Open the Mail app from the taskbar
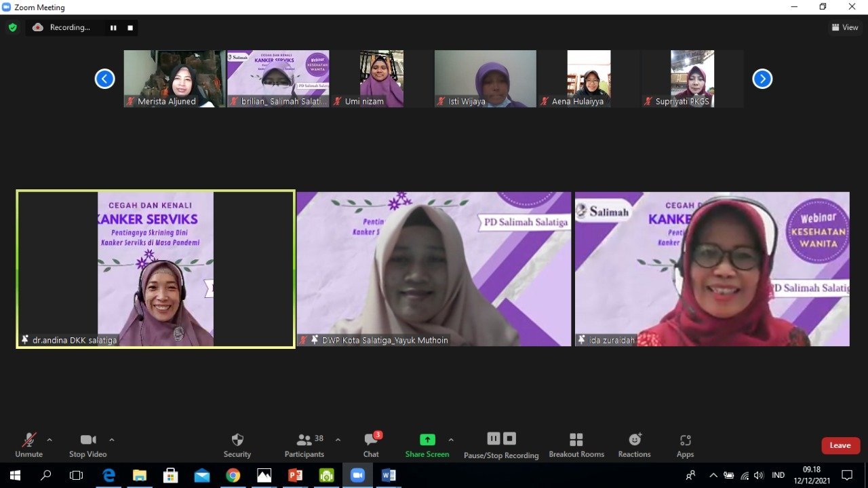 tap(202, 475)
